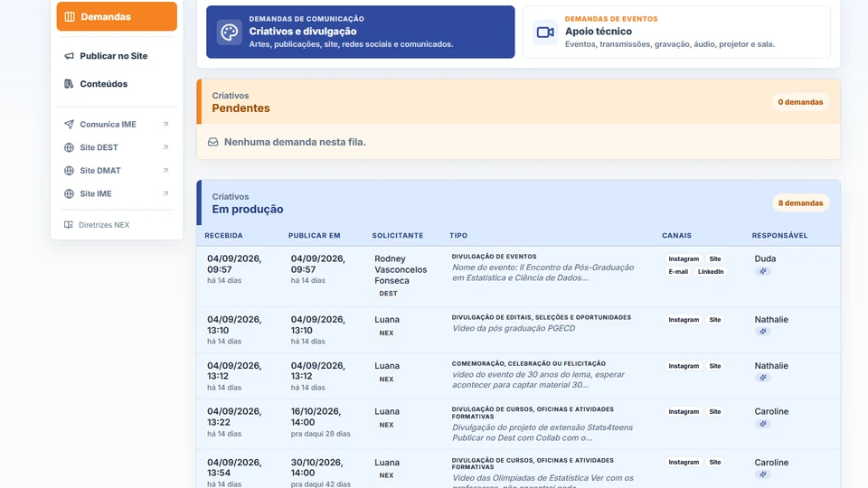The image size is (868, 488).
Task: Click the Instagram chip in Rodney's row
Action: click(x=684, y=259)
